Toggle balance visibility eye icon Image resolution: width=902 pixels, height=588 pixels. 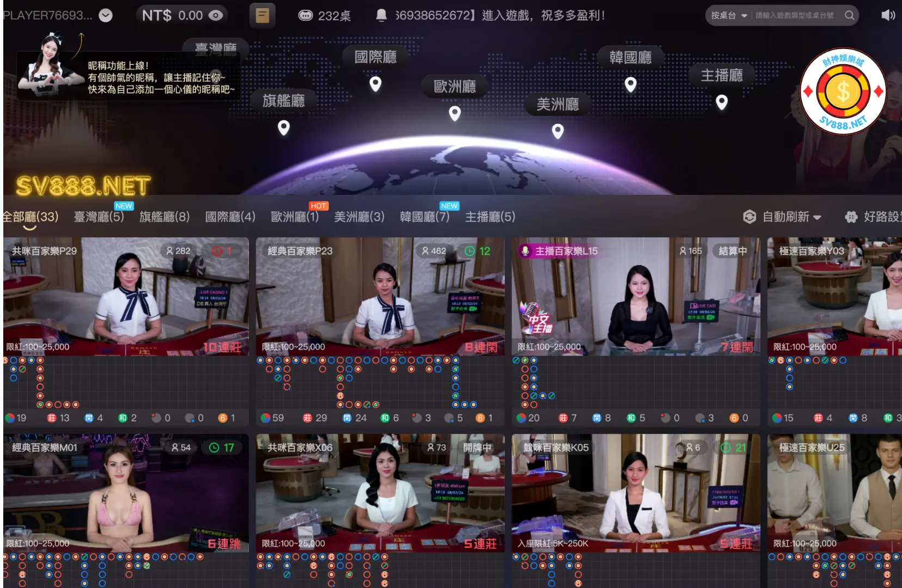tap(216, 15)
